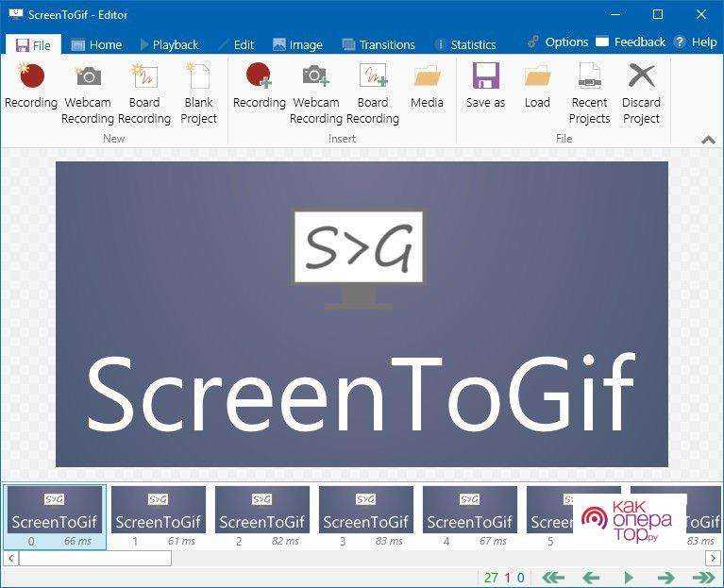Click the total frame count 27

491,578
